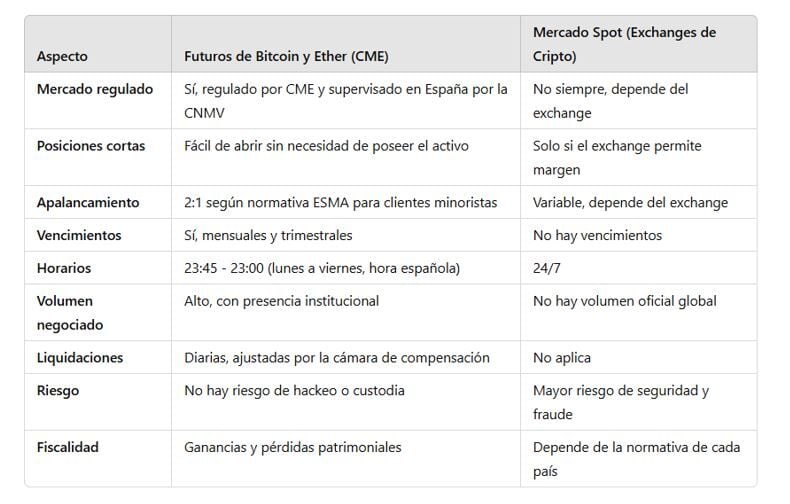
Task: Select the "Posiciones cortas" row label
Action: [91, 146]
